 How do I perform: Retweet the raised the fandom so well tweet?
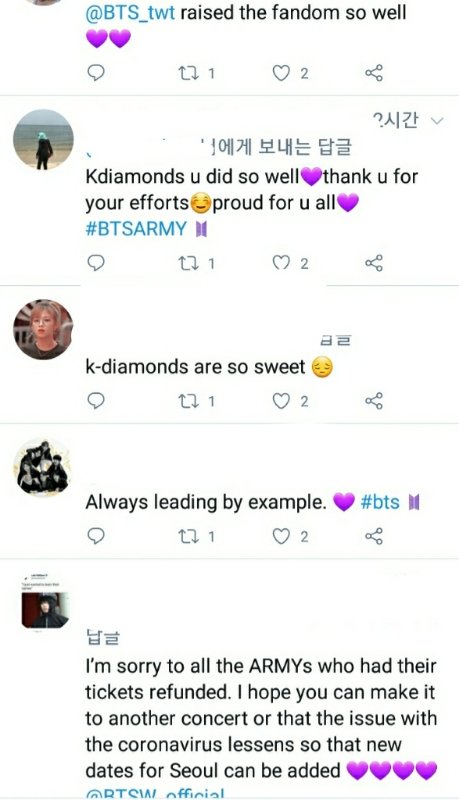click(x=188, y=73)
